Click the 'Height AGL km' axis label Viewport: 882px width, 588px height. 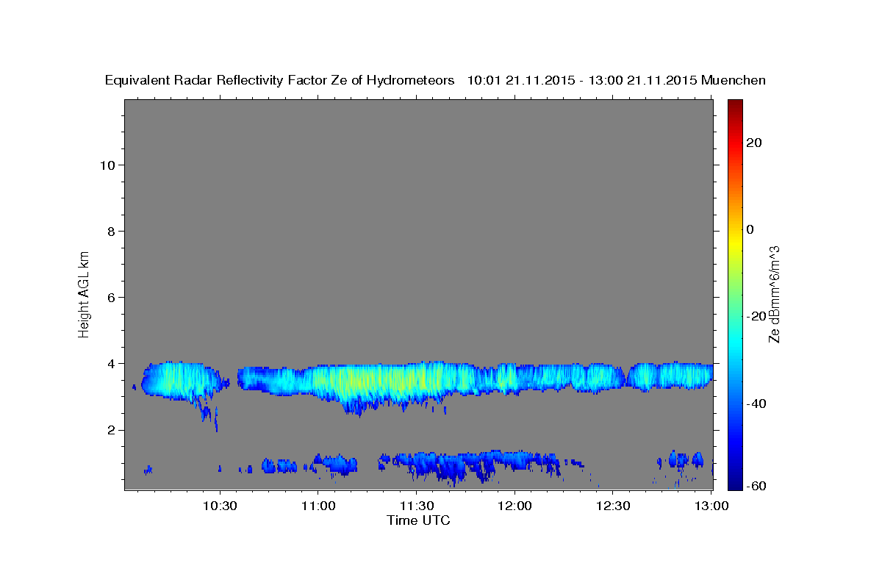[x=84, y=293]
